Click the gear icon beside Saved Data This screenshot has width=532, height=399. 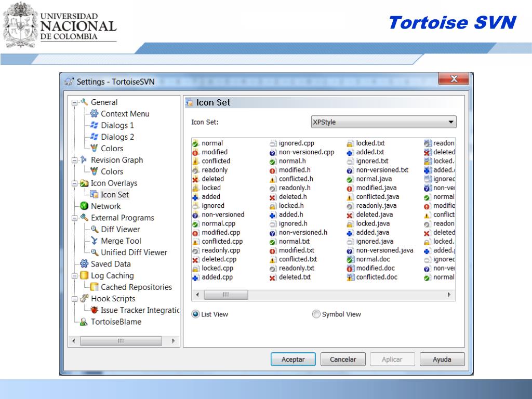click(x=84, y=264)
